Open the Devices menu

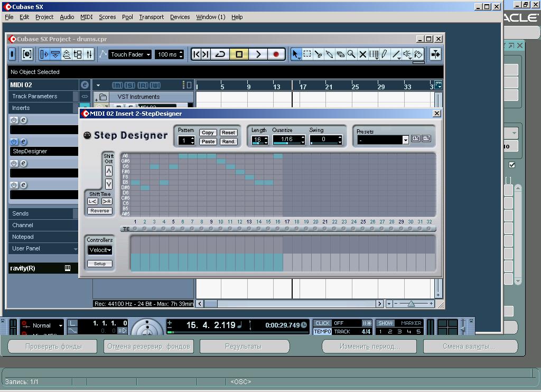point(180,17)
